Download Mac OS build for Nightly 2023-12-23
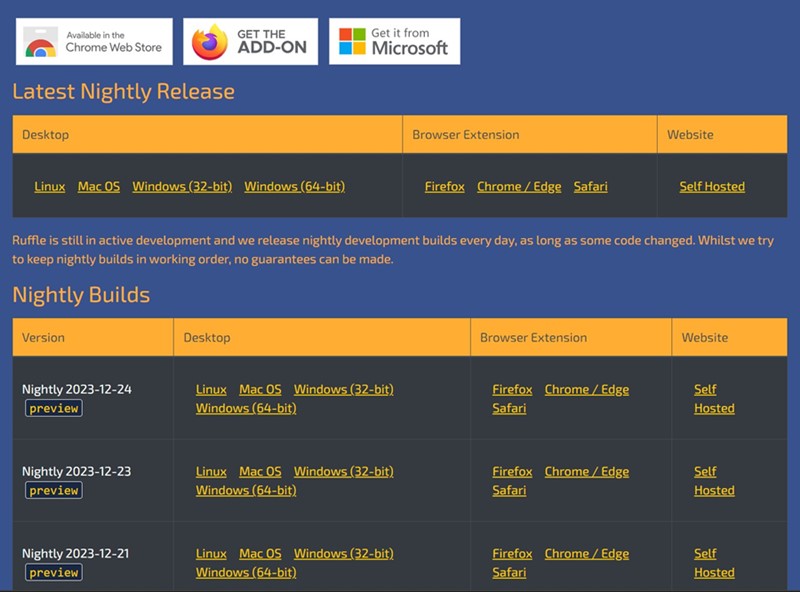Viewport: 800px width, 592px height. pos(260,472)
